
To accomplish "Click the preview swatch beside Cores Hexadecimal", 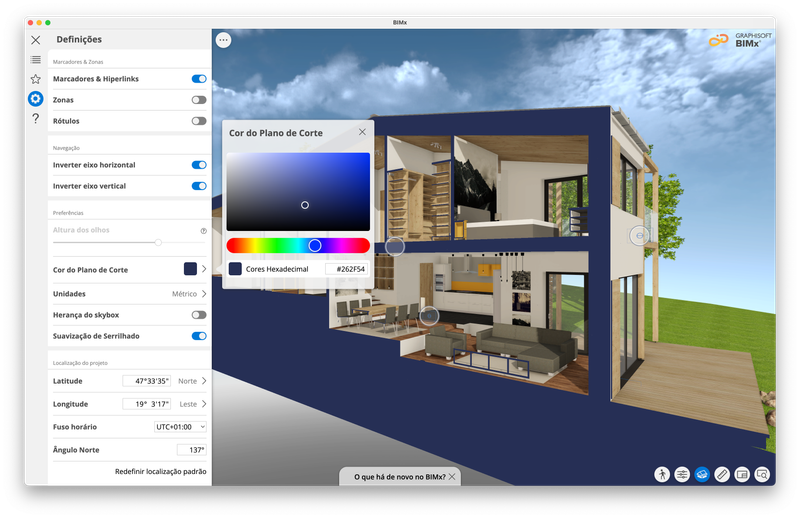I will click(x=235, y=269).
